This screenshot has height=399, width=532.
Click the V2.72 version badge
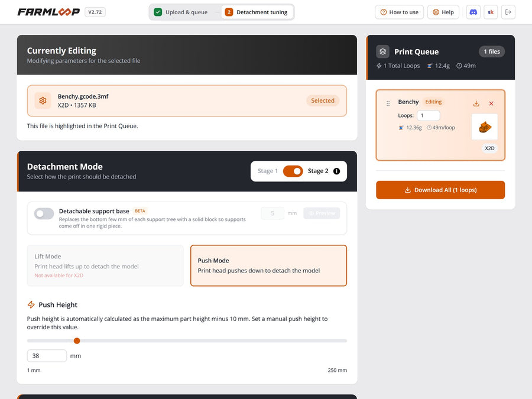tap(95, 12)
